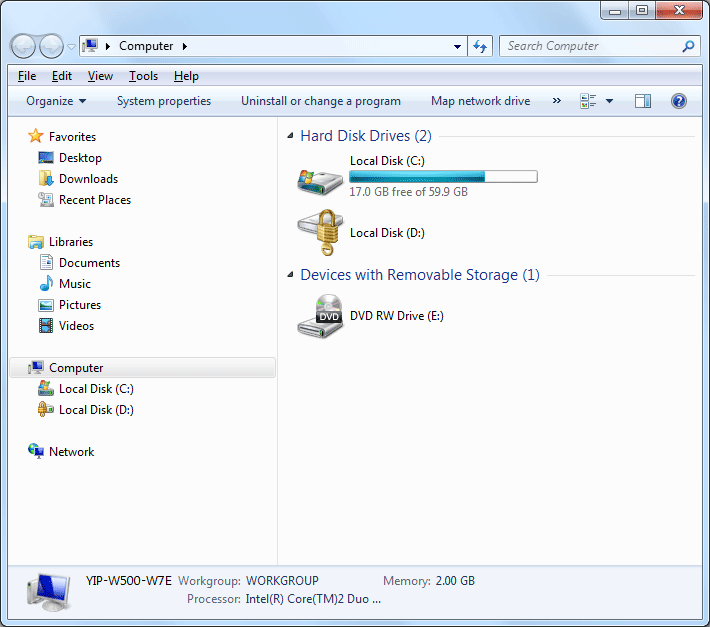Open the Tools menu
This screenshot has height=627, width=710.
(143, 76)
